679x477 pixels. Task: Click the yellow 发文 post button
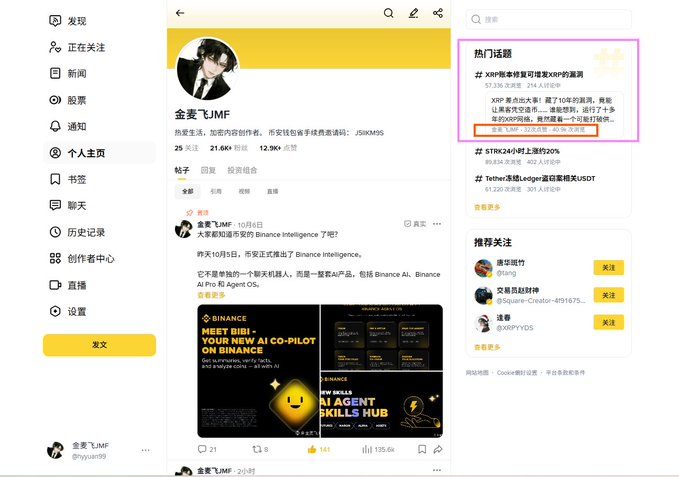tap(100, 345)
